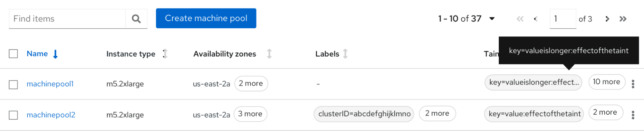644x131 pixels.
Task: Sort by Labels column icon
Action: pyautogui.click(x=345, y=54)
